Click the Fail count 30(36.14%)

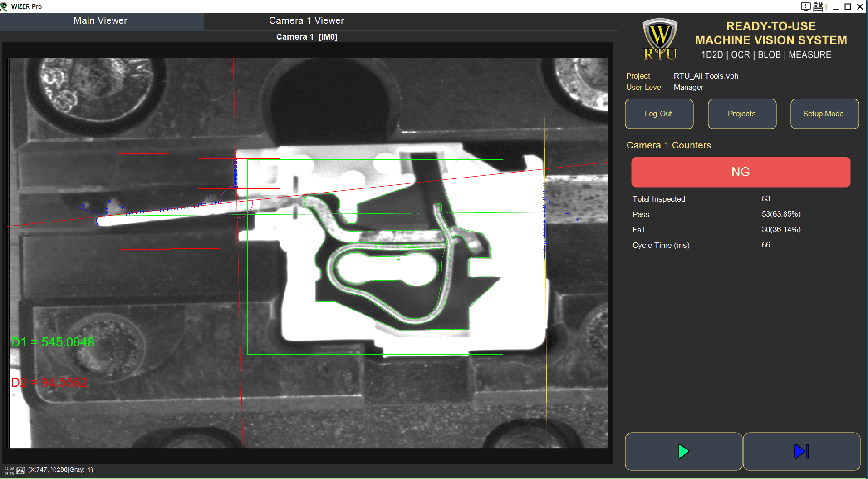[x=781, y=230]
